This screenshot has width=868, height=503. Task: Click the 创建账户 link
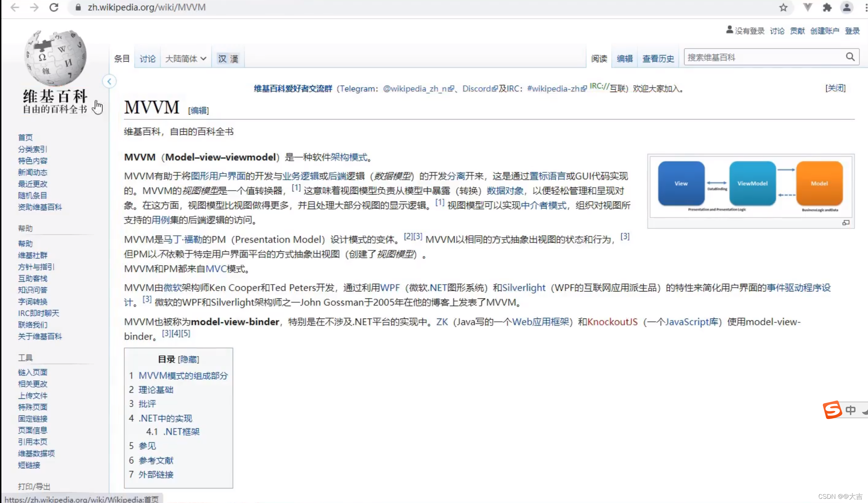pyautogui.click(x=825, y=31)
